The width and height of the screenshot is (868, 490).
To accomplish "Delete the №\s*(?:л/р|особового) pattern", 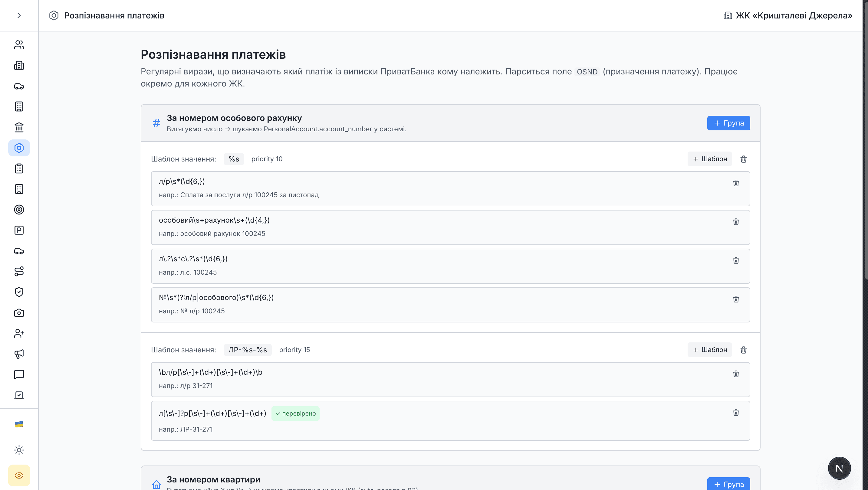I will [736, 299].
